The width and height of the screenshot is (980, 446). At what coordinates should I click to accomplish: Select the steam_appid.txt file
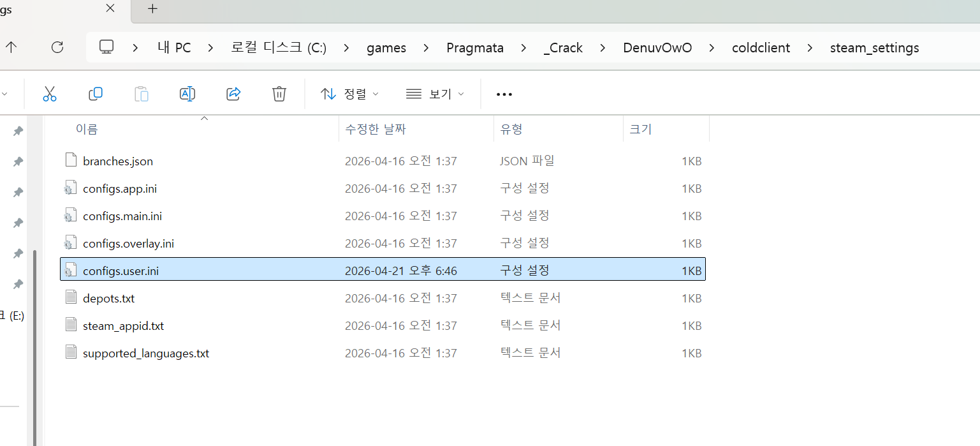(123, 326)
